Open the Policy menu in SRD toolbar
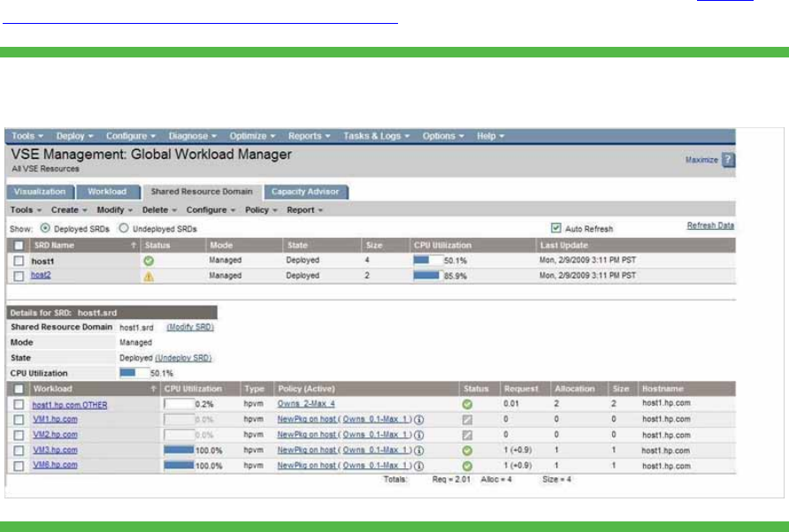The height and width of the screenshot is (532, 789). 261,210
